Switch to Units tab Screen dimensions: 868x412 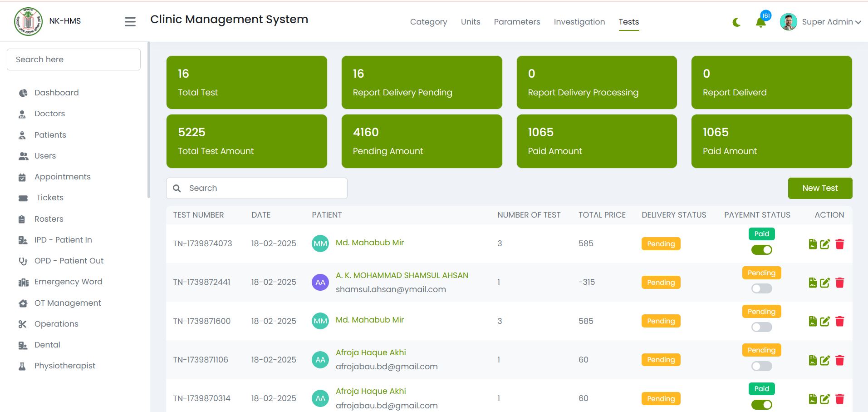pyautogui.click(x=471, y=22)
